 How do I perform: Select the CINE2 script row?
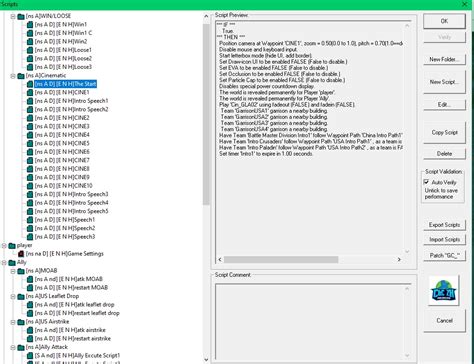(x=62, y=118)
